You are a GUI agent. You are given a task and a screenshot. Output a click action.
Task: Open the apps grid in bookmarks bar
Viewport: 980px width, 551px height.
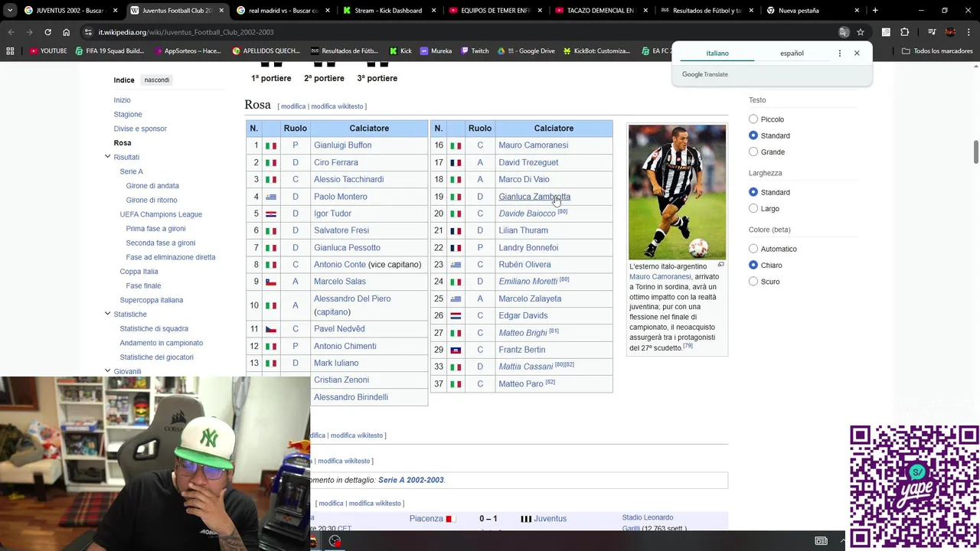coord(10,51)
